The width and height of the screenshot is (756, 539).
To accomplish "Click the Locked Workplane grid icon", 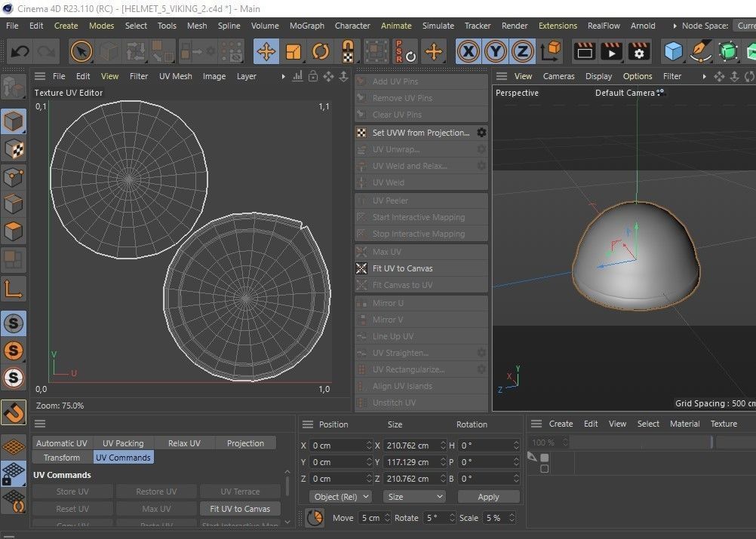I will [x=13, y=473].
